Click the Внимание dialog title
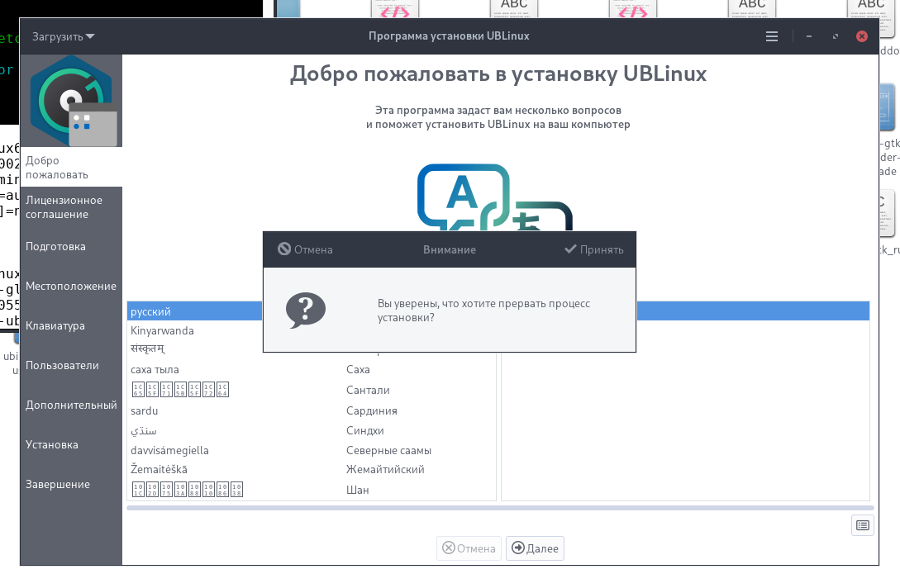900x588 pixels. click(x=450, y=249)
